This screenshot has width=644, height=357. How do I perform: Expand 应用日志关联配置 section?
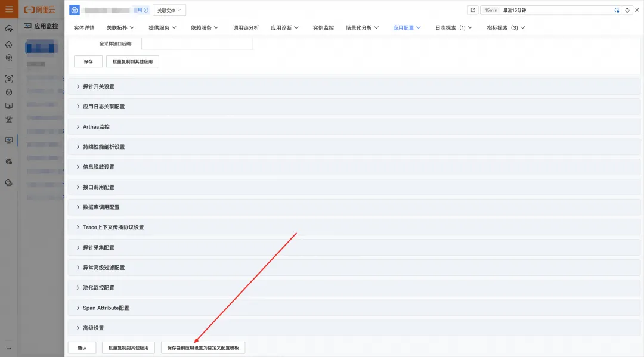click(354, 107)
